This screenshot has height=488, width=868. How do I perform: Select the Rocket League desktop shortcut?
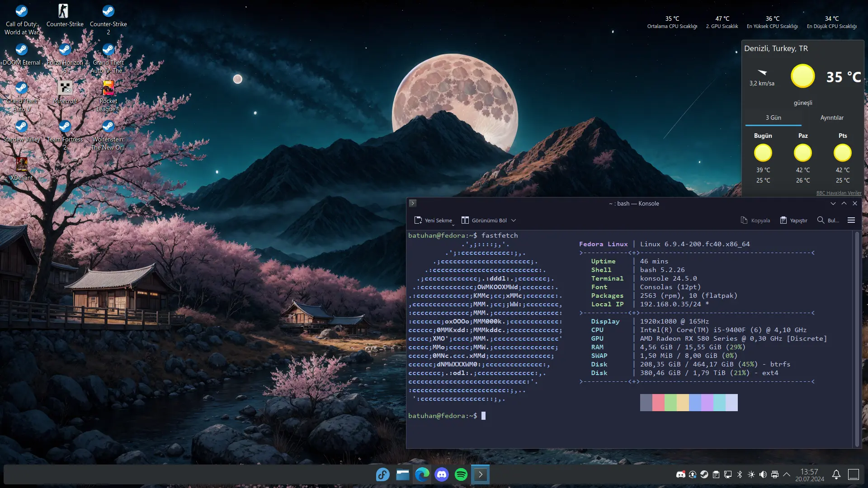coord(108,97)
